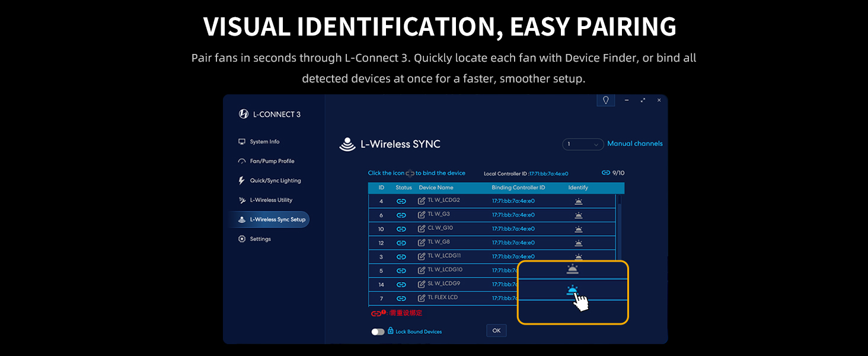This screenshot has height=356, width=868.
Task: Click the edit icon beside TL W_G3
Action: coord(422,215)
